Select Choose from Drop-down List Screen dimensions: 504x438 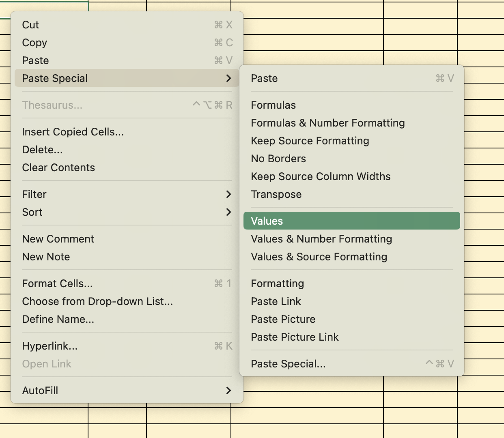pyautogui.click(x=97, y=301)
